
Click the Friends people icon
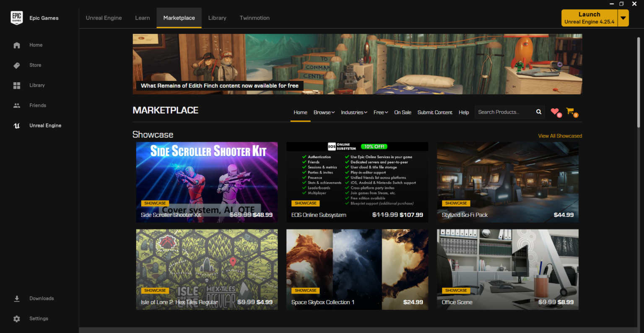[17, 106]
